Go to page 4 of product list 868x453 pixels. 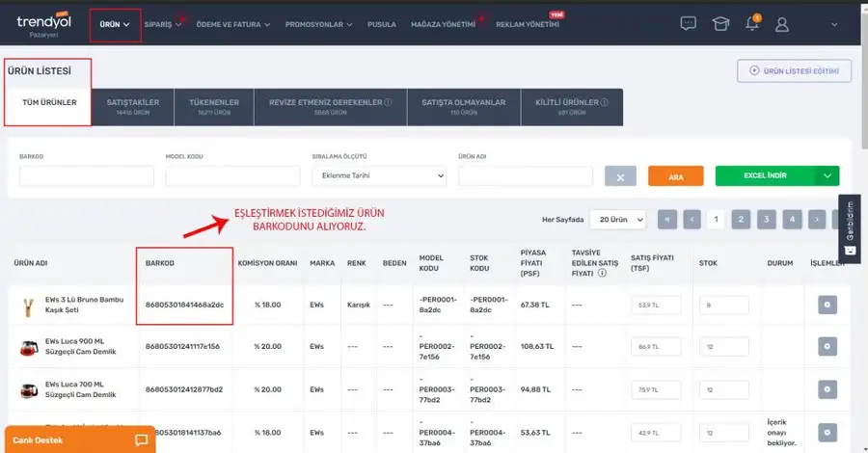pos(792,220)
